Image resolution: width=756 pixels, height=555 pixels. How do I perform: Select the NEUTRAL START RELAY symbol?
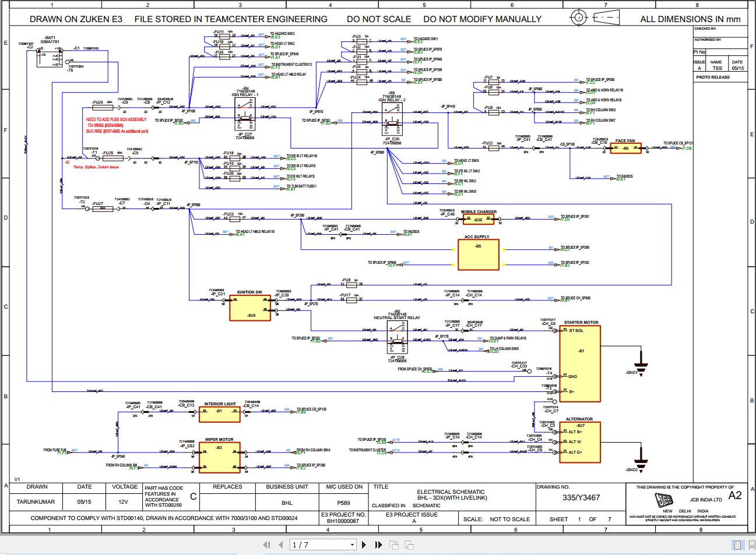coord(398,338)
